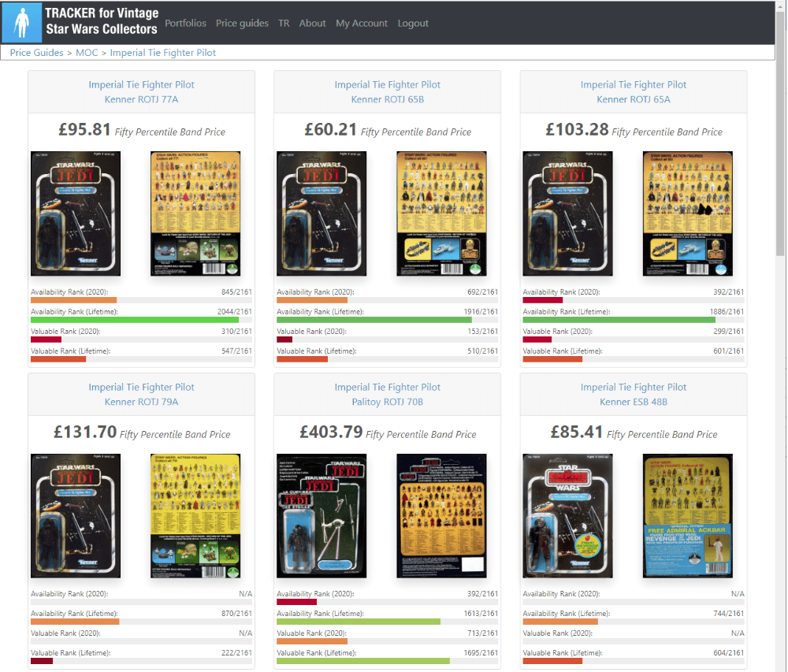This screenshot has width=788, height=672.
Task: Click the £403.79 price text
Action: tap(331, 432)
